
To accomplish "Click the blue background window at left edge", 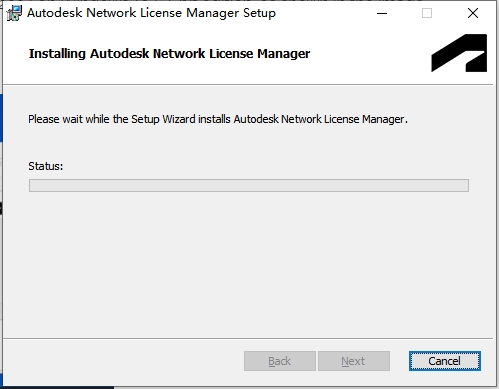I will (1, 118).
